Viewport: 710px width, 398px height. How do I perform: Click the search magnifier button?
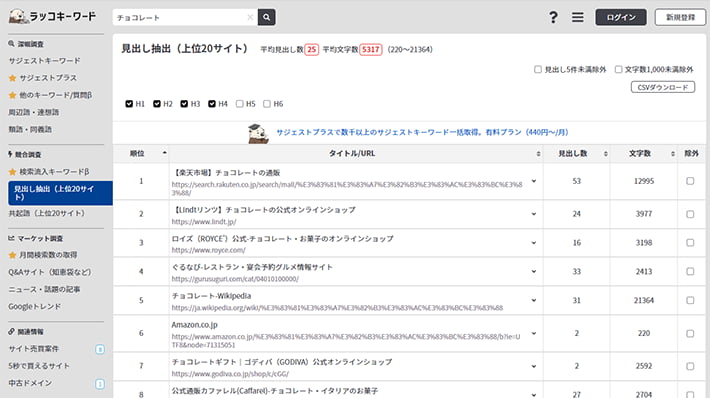tap(267, 17)
